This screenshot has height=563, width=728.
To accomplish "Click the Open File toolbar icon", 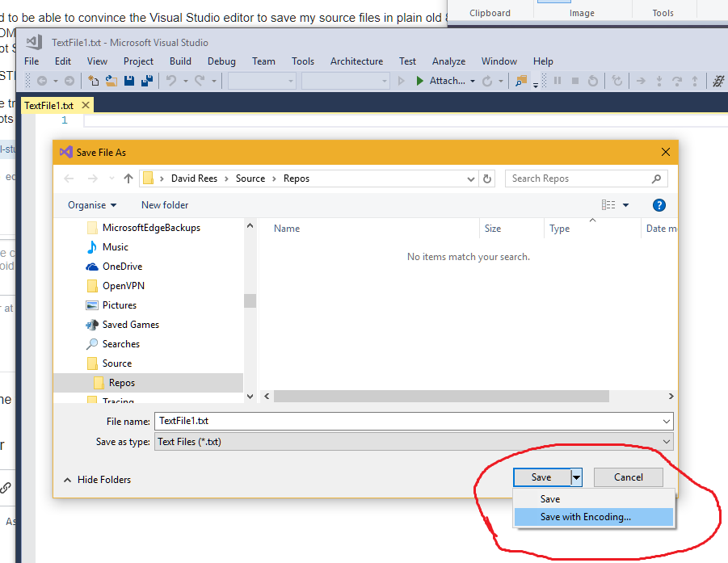I will (x=112, y=81).
